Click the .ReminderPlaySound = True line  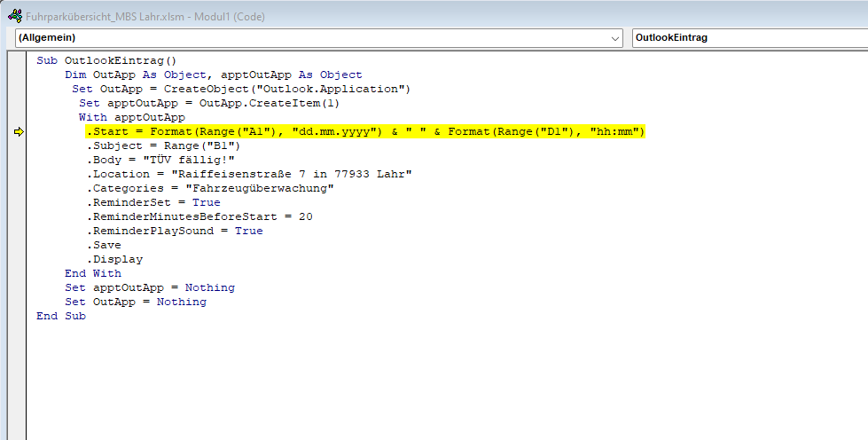point(175,231)
